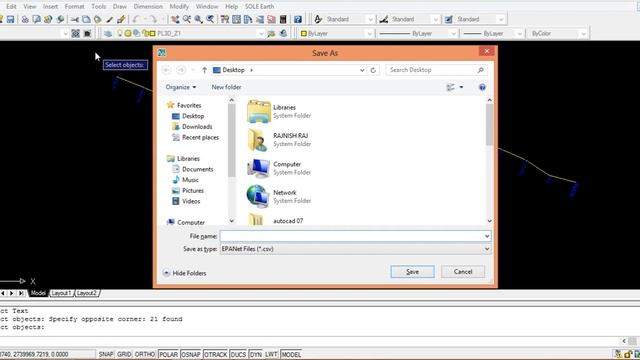Open the ByLayer color control dropdown
Image resolution: width=640 pixels, height=360 pixels.
pos(369,33)
